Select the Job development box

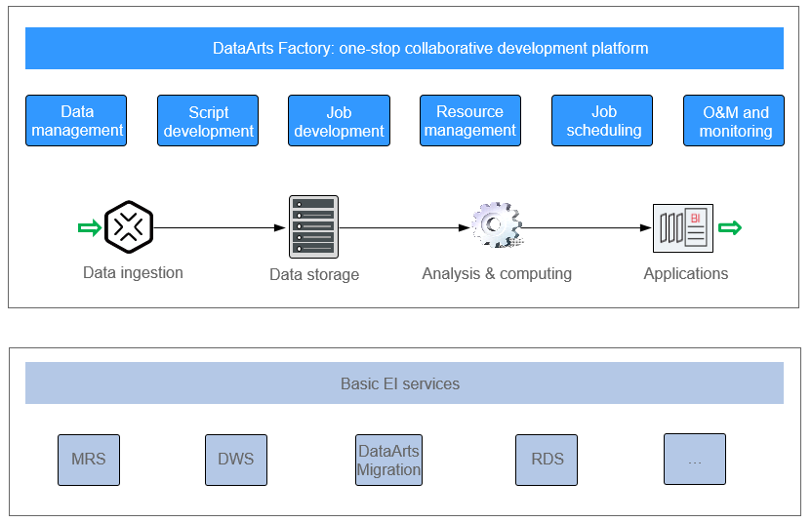pos(340,121)
